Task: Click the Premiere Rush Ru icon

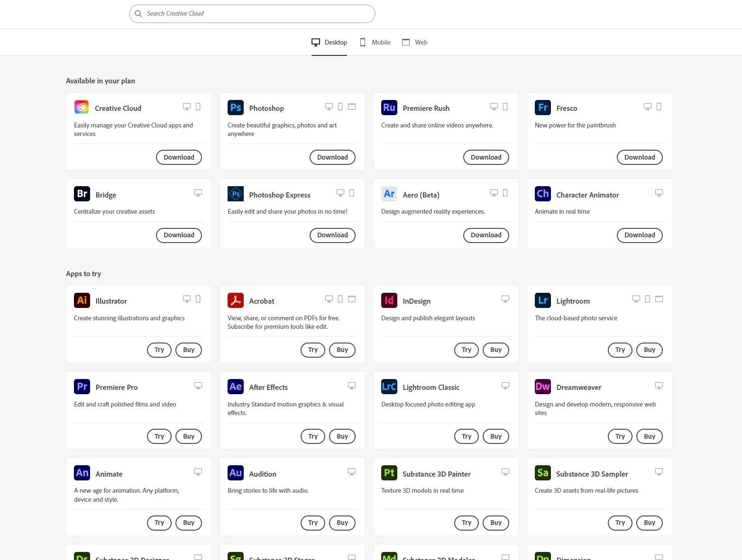Action: [389, 107]
